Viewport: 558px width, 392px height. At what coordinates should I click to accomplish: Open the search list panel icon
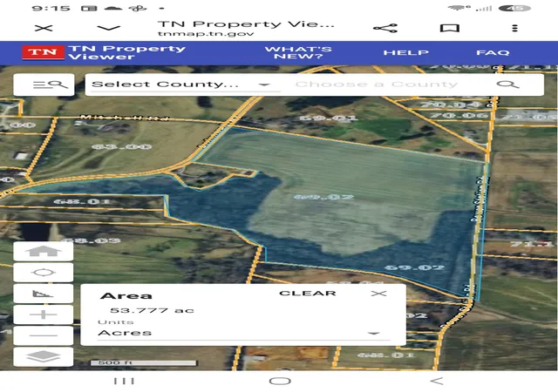pyautogui.click(x=44, y=84)
